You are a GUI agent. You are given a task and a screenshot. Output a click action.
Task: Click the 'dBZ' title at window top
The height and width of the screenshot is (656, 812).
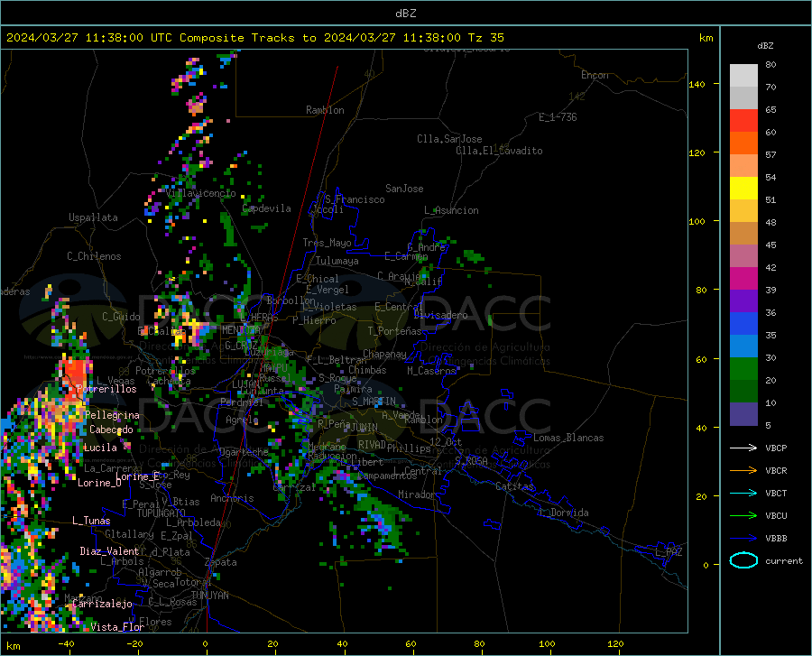coord(405,14)
